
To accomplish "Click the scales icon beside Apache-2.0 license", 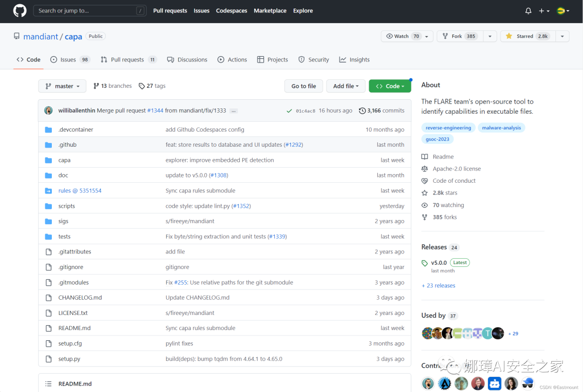I will coord(425,169).
